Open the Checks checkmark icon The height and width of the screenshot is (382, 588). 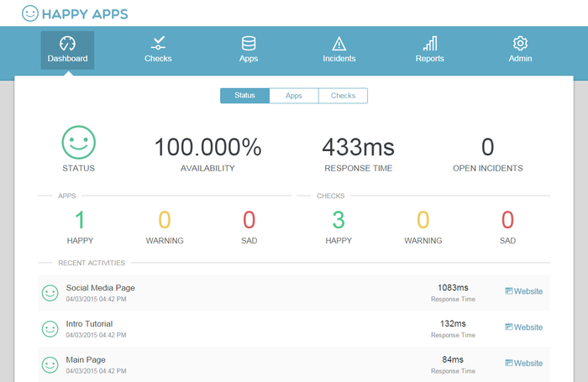point(158,43)
